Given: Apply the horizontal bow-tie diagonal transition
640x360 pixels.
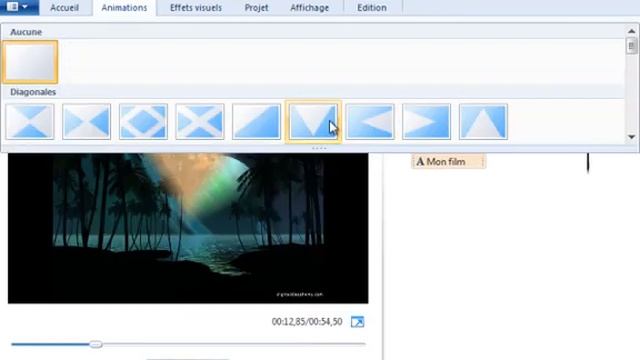Looking at the screenshot, I should pyautogui.click(x=87, y=122).
